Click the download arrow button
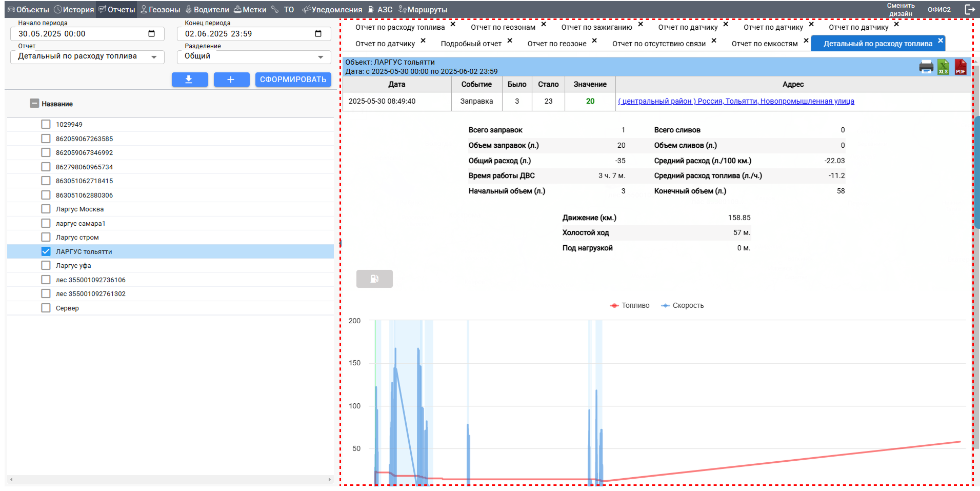Image resolution: width=980 pixels, height=491 pixels. [x=189, y=80]
